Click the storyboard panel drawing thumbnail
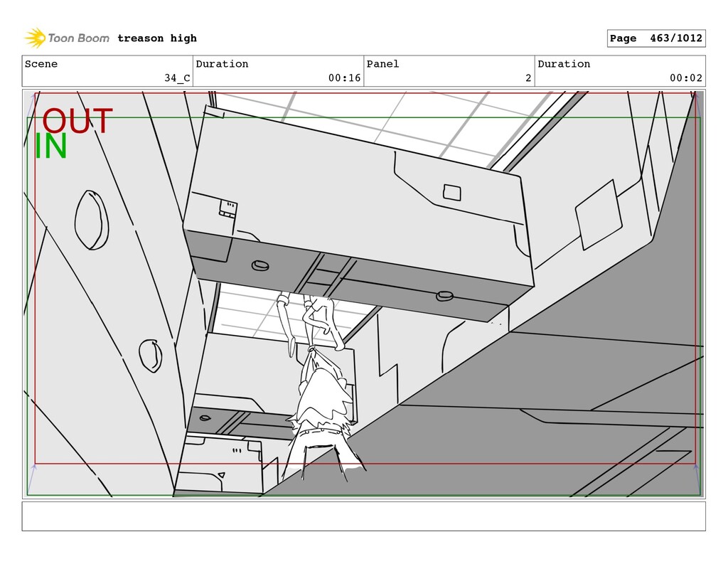This screenshot has width=728, height=564. pos(363,294)
